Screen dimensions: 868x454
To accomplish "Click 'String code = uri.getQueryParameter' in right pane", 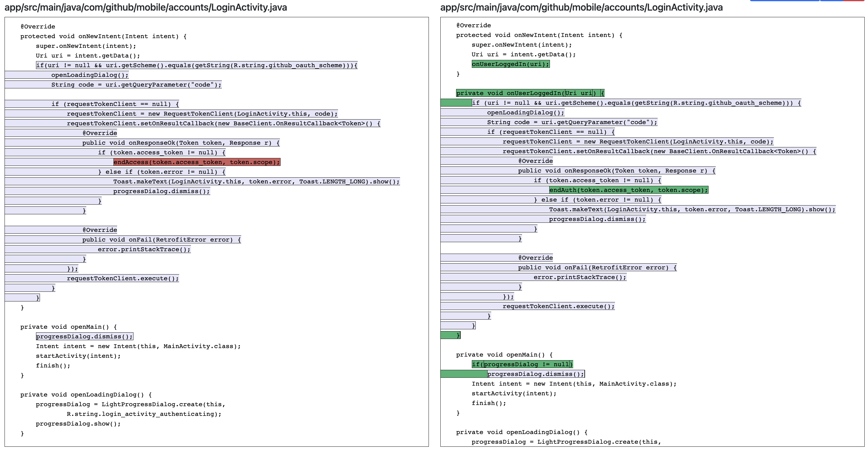I will pos(572,122).
